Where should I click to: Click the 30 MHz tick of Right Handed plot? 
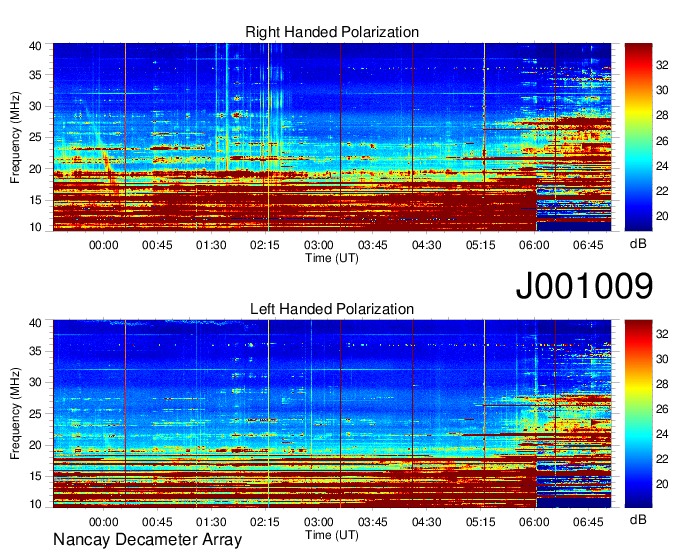[x=35, y=106]
